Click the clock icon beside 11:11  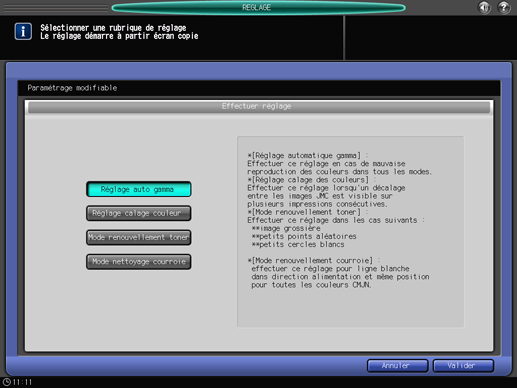7,382
